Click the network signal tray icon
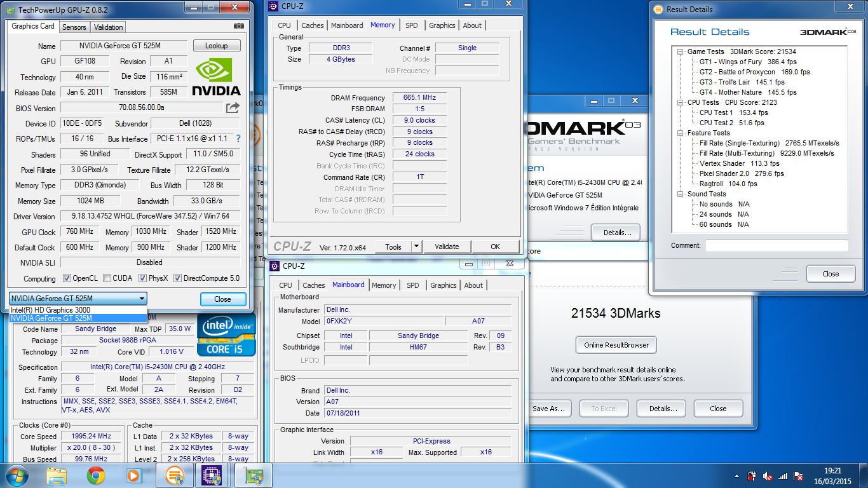This screenshot has height=488, width=868. coord(783,475)
